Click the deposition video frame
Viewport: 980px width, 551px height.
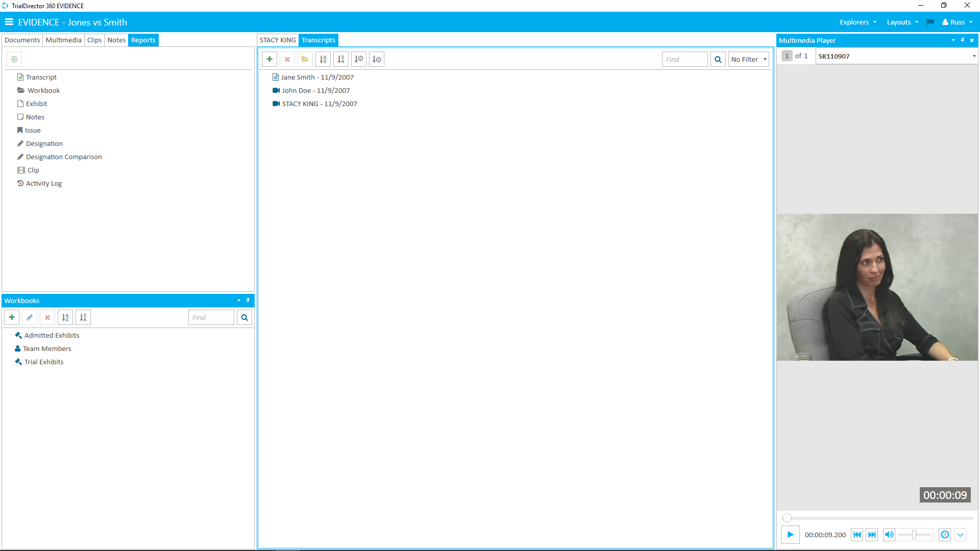(x=877, y=287)
